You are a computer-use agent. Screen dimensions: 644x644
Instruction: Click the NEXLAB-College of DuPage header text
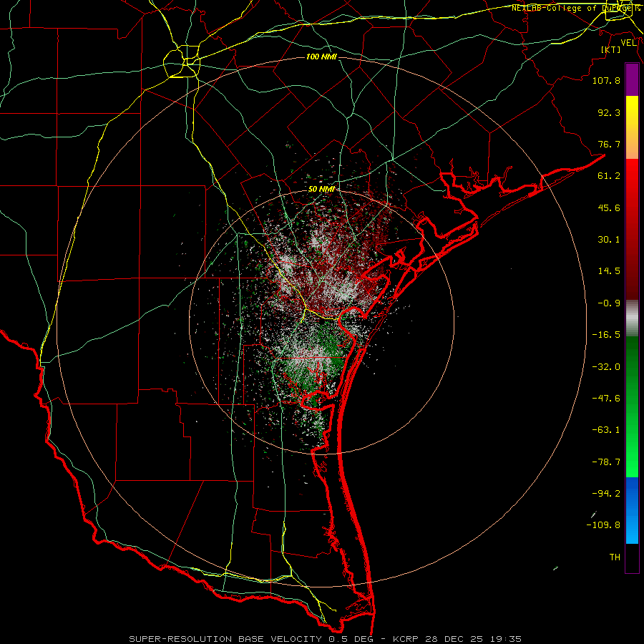[x=575, y=8]
